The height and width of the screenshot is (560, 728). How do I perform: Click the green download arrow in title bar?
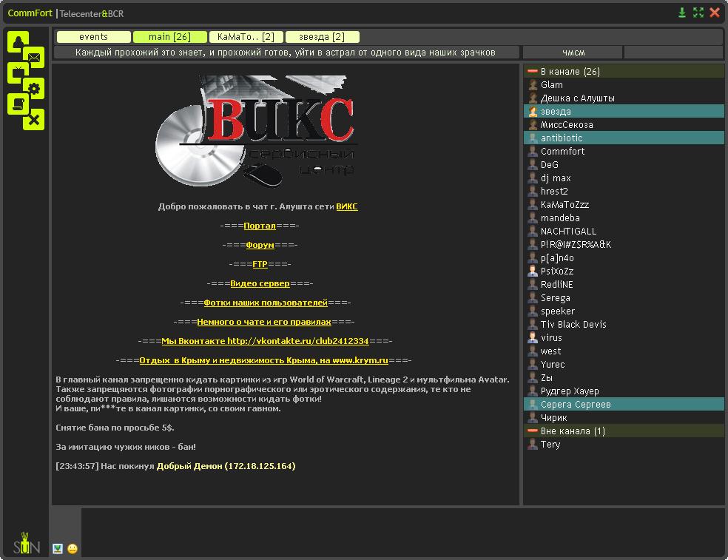point(682,13)
